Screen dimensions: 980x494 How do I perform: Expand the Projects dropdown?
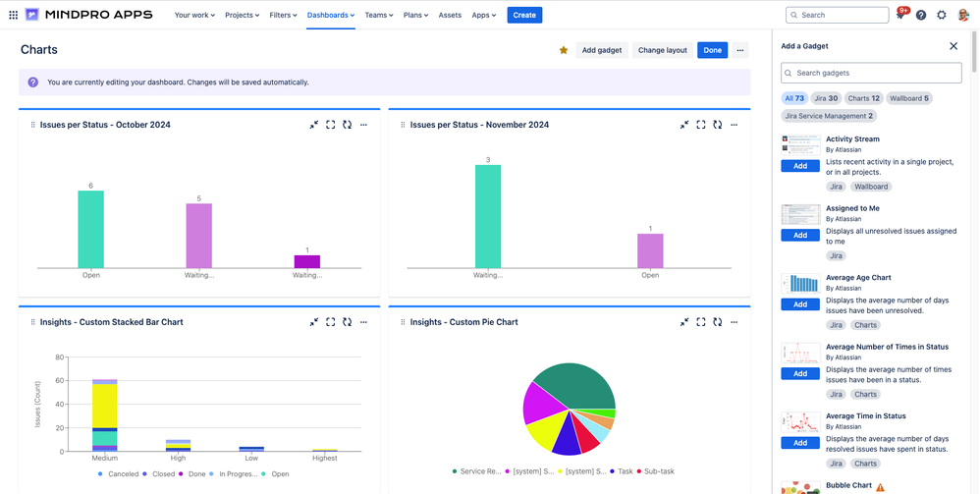pos(244,15)
